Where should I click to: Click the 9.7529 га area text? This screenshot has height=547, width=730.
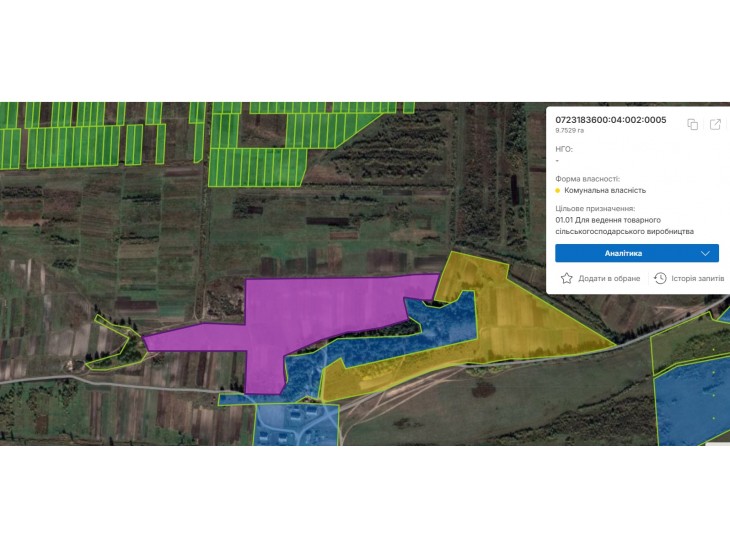point(569,131)
